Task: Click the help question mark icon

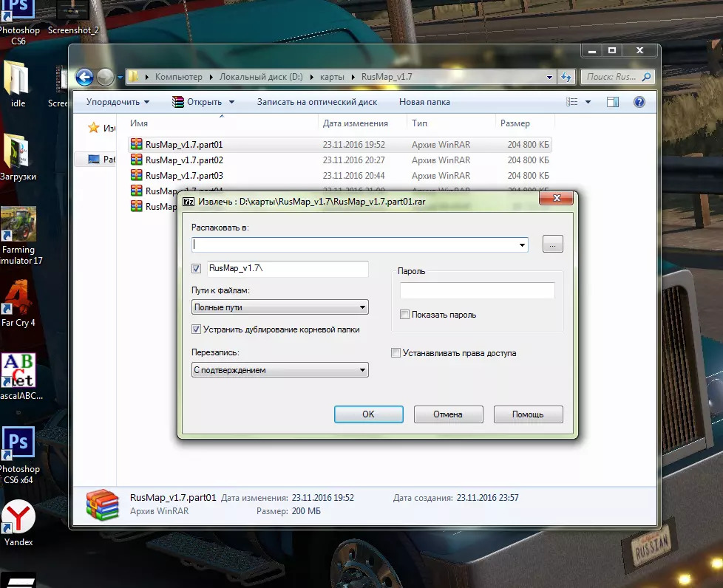Action: [x=639, y=102]
